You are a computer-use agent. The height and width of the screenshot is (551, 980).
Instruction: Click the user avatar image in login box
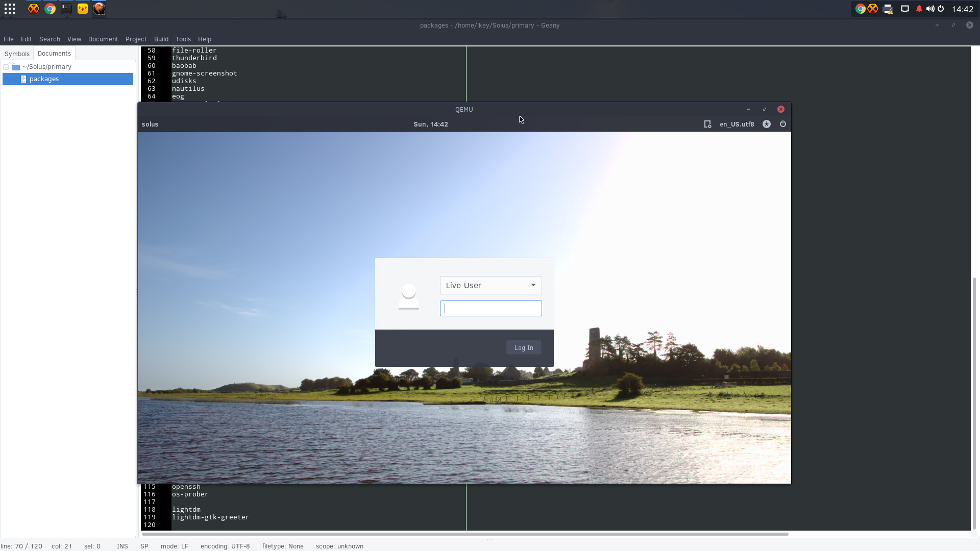pyautogui.click(x=409, y=297)
